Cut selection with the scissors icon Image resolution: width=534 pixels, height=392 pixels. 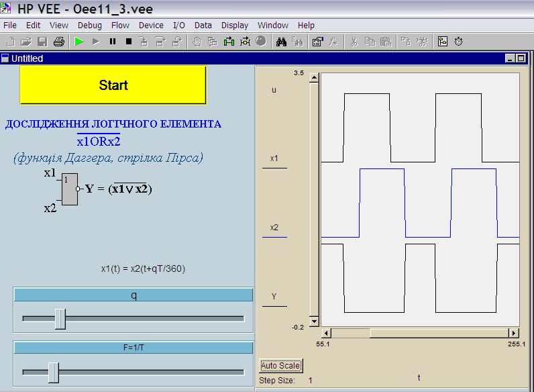354,42
